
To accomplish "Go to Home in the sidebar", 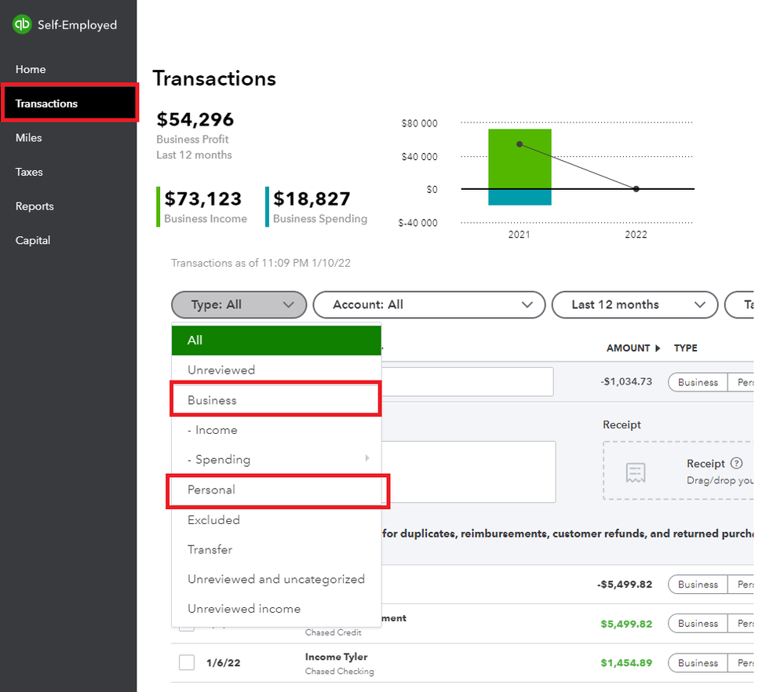I will pyautogui.click(x=31, y=70).
